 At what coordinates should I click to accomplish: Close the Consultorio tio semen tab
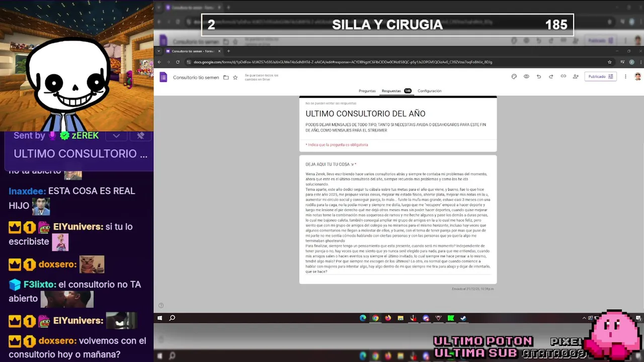[x=219, y=51]
